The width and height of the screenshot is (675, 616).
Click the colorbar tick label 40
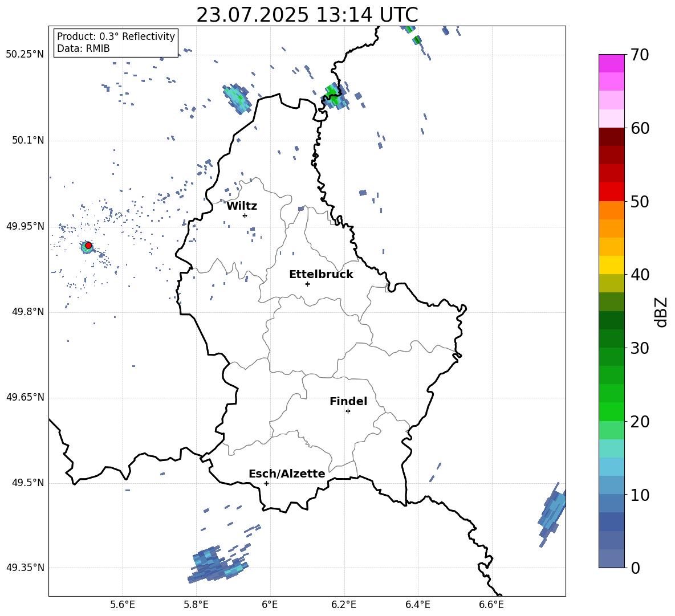[640, 275]
